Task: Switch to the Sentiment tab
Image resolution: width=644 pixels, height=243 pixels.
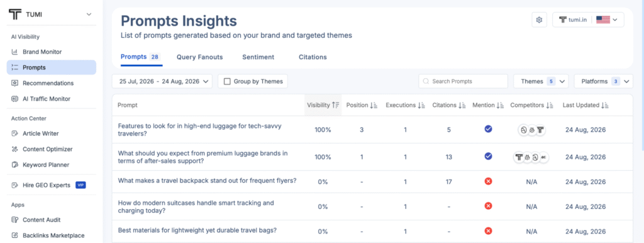Action: [258, 57]
